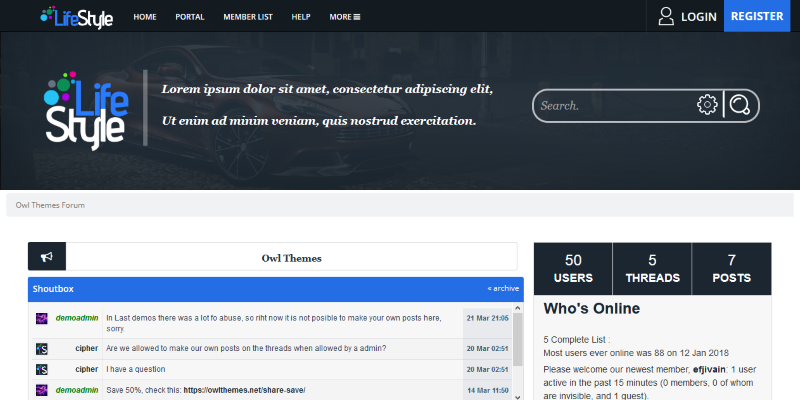This screenshot has width=800, height=400.
Task: Open the Member List page
Action: tap(247, 17)
